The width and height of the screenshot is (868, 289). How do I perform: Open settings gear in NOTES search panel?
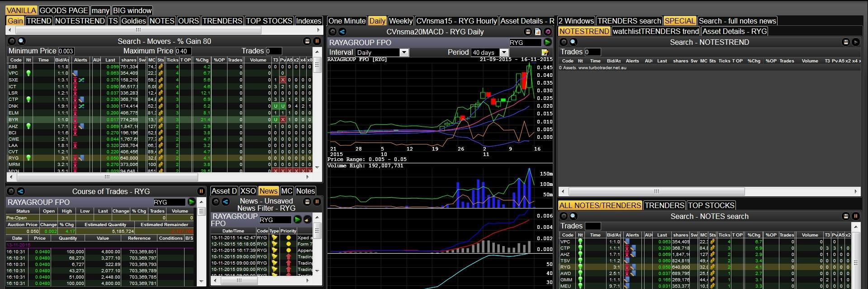click(x=564, y=216)
